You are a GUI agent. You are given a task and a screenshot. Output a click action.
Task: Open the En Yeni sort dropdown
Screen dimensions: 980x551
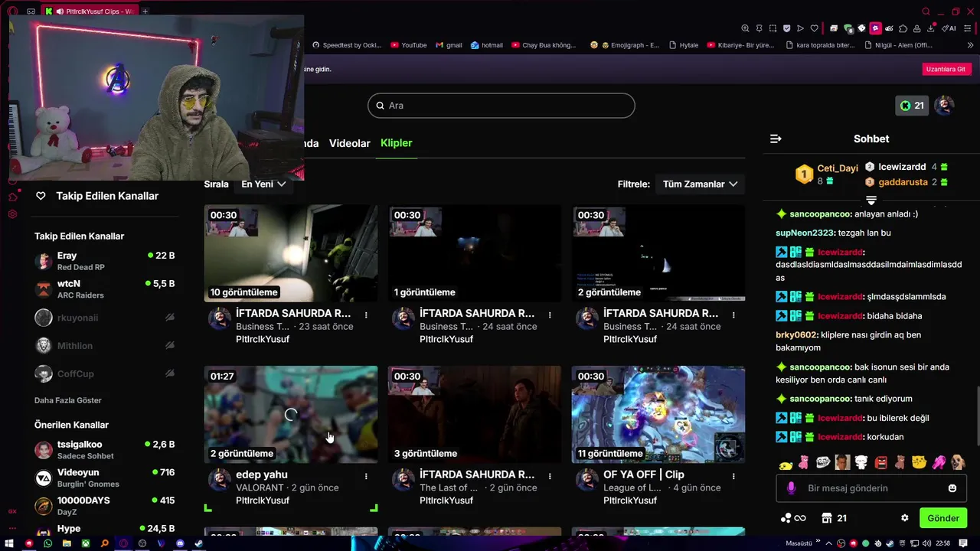tap(263, 184)
